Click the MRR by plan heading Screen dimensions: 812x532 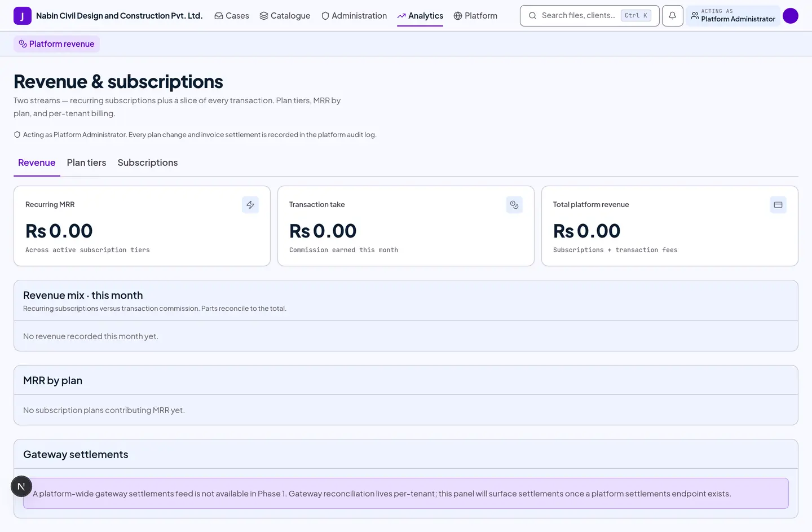coord(52,381)
